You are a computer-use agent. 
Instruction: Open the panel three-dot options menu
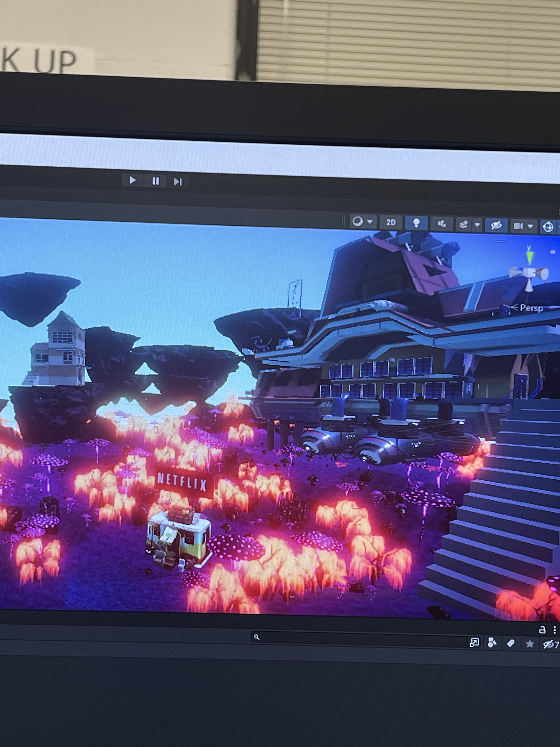coord(554,630)
